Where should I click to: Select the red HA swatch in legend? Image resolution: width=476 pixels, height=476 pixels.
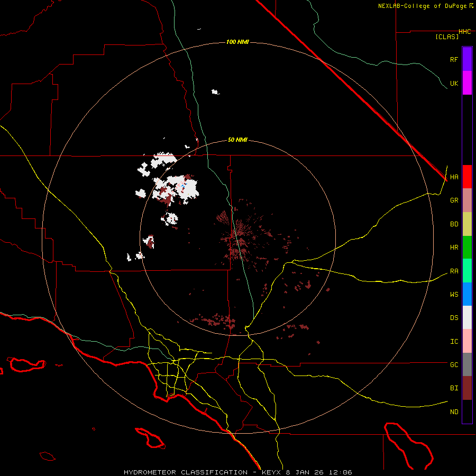click(466, 177)
